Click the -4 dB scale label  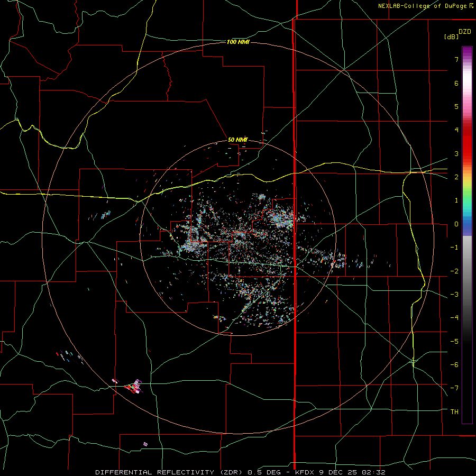[x=454, y=318]
